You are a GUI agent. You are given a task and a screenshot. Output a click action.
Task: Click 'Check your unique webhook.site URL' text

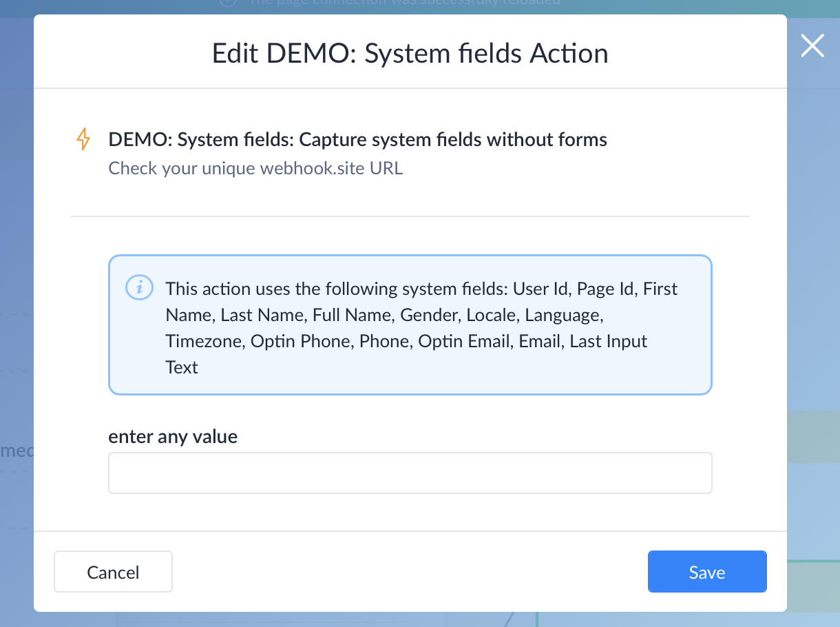point(255,168)
